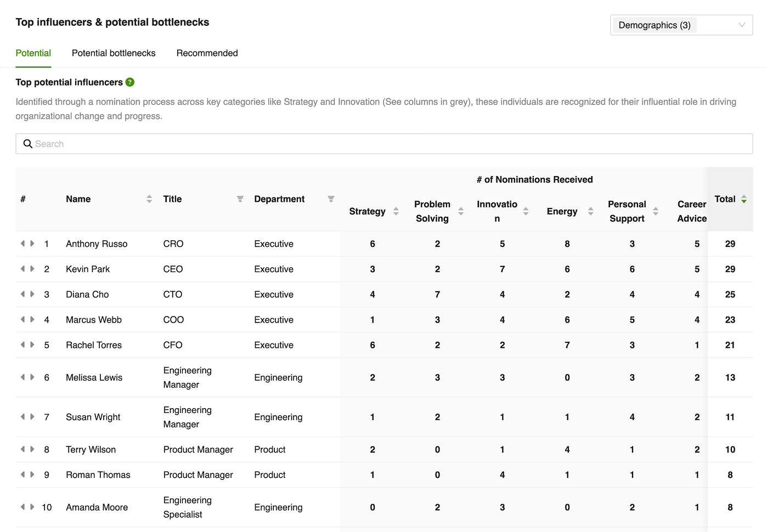Open the Demographics (3) dropdown
Viewport: 767px width, 532px height.
coord(681,25)
